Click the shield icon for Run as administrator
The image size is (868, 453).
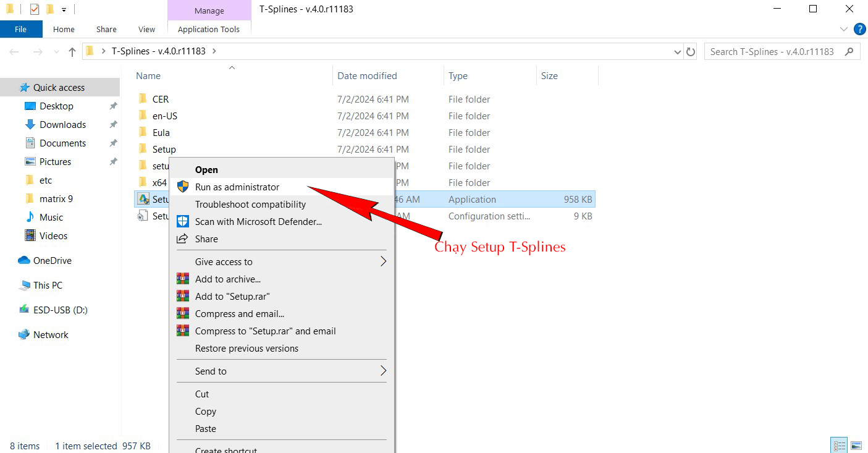tap(182, 187)
